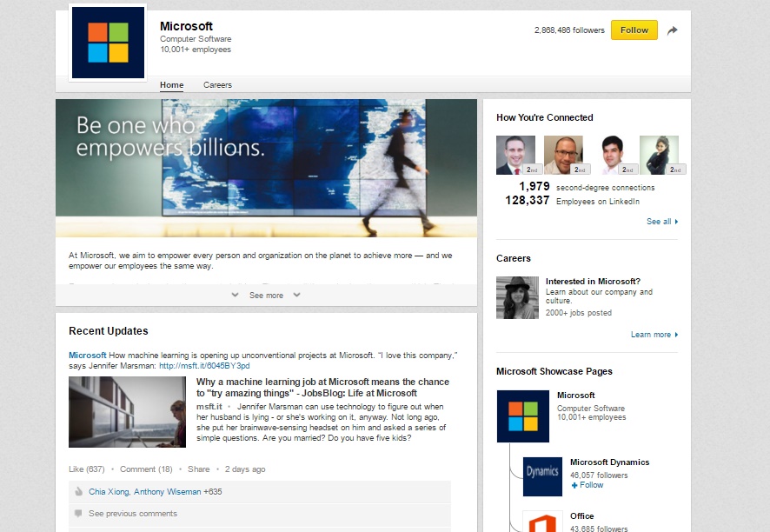Open Office showcase page title
Viewport: 770px width, 532px height.
(x=582, y=516)
